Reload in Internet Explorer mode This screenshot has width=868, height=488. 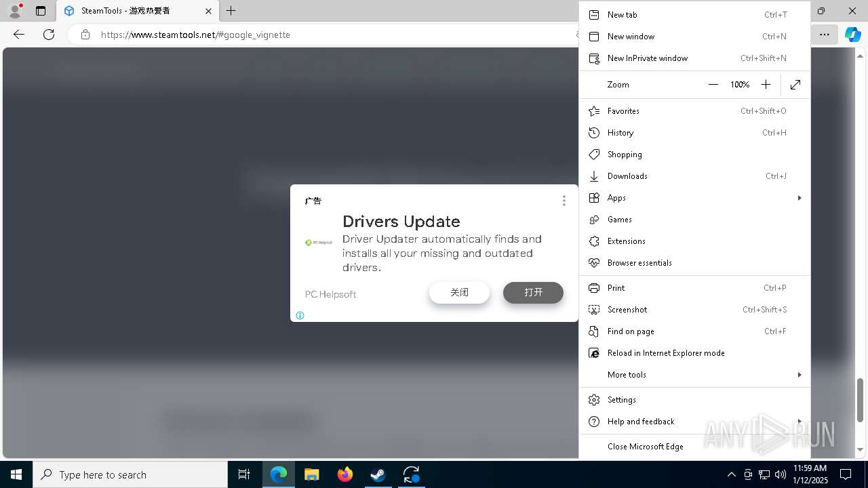click(x=695, y=353)
